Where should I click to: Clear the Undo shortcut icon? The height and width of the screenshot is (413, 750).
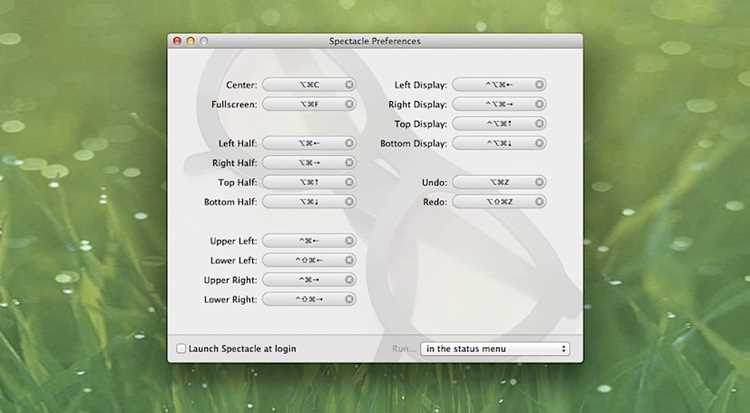(539, 182)
